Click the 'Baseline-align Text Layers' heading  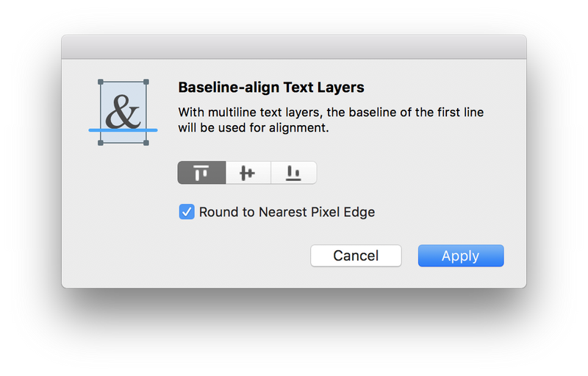[271, 87]
